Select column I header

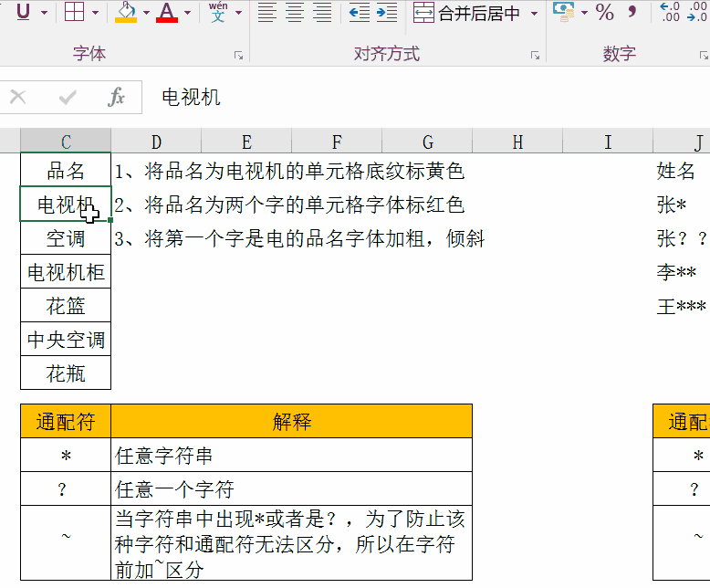[x=608, y=142]
